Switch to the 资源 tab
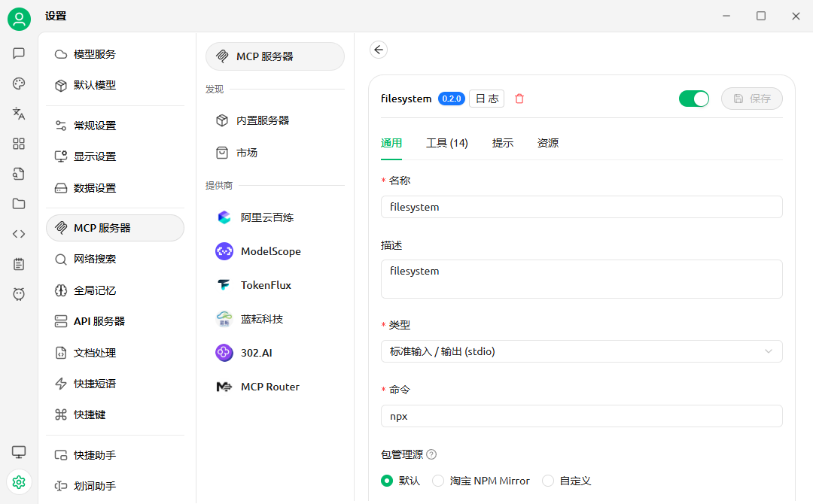The height and width of the screenshot is (504, 813). pyautogui.click(x=548, y=143)
